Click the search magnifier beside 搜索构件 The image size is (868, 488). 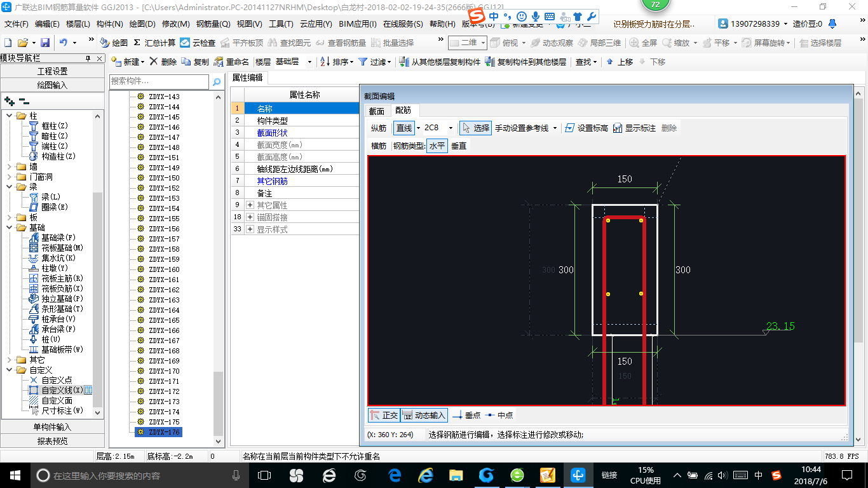[217, 81]
